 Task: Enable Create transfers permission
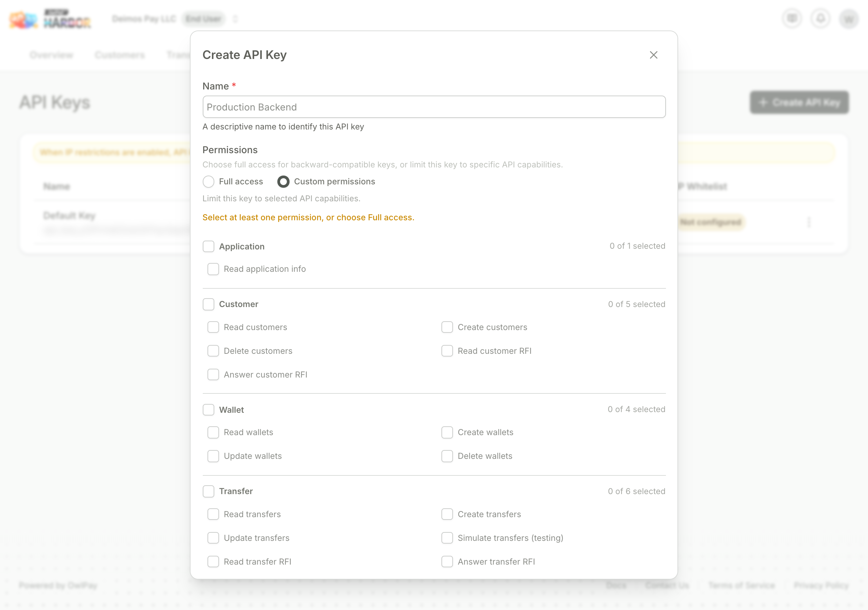[447, 514]
